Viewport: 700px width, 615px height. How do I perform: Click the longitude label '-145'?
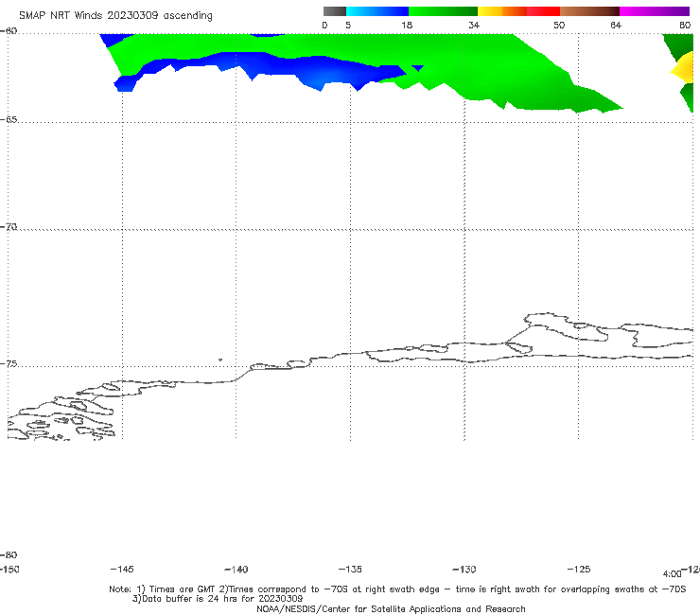coord(122,570)
